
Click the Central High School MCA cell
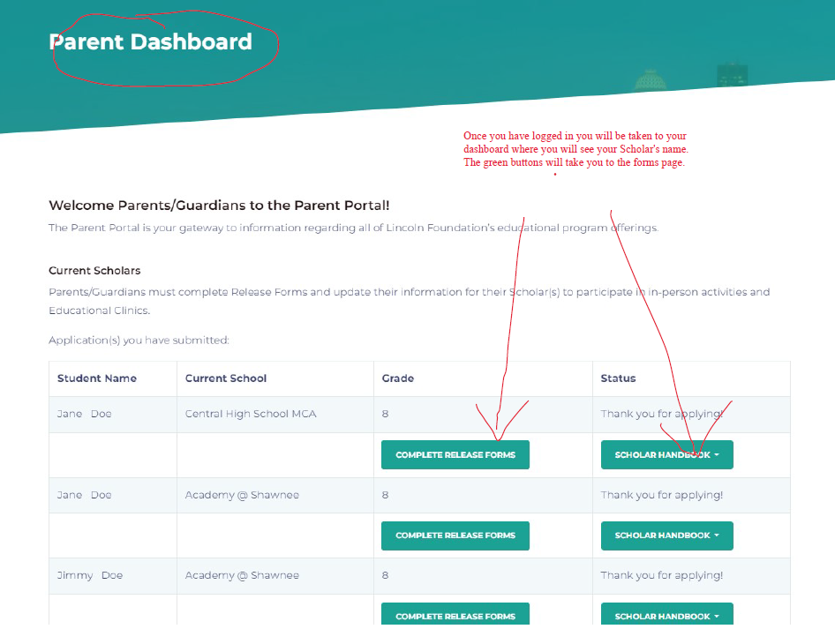(x=251, y=414)
